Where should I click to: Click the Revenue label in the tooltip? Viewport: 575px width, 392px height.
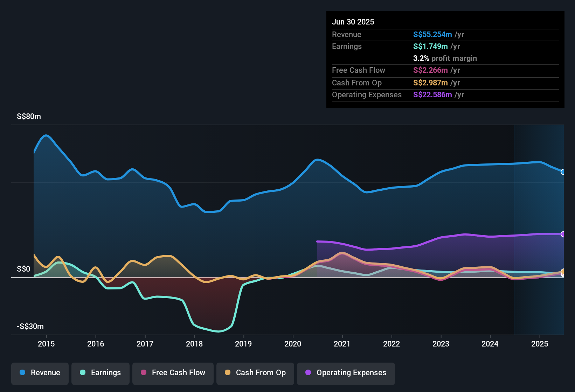pyautogui.click(x=347, y=34)
